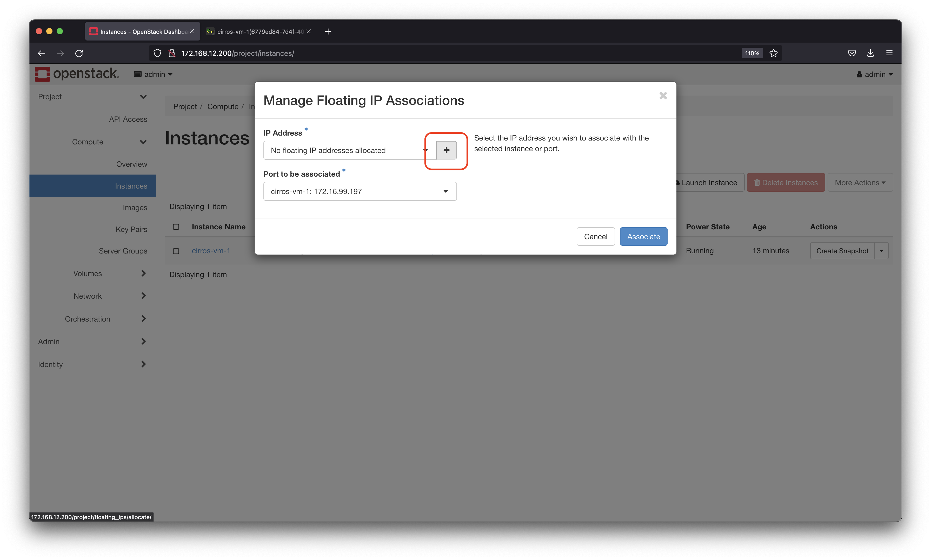Open Overview in the sidebar

coord(131,164)
